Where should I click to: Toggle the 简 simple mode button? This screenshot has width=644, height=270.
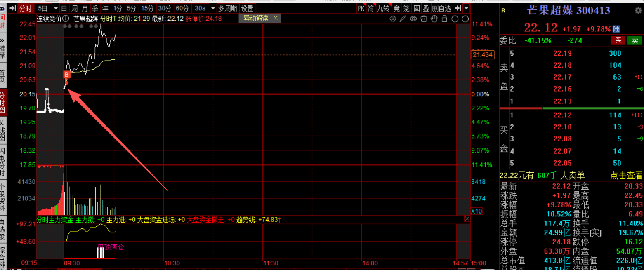[371, 8]
